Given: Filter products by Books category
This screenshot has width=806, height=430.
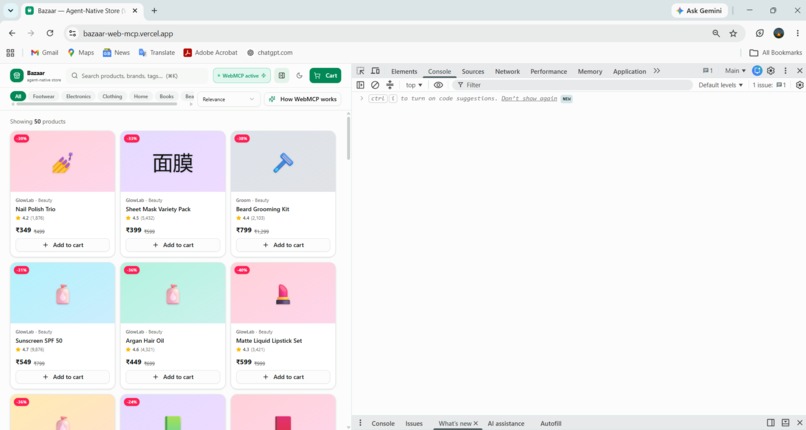Looking at the screenshot, I should click(x=167, y=96).
